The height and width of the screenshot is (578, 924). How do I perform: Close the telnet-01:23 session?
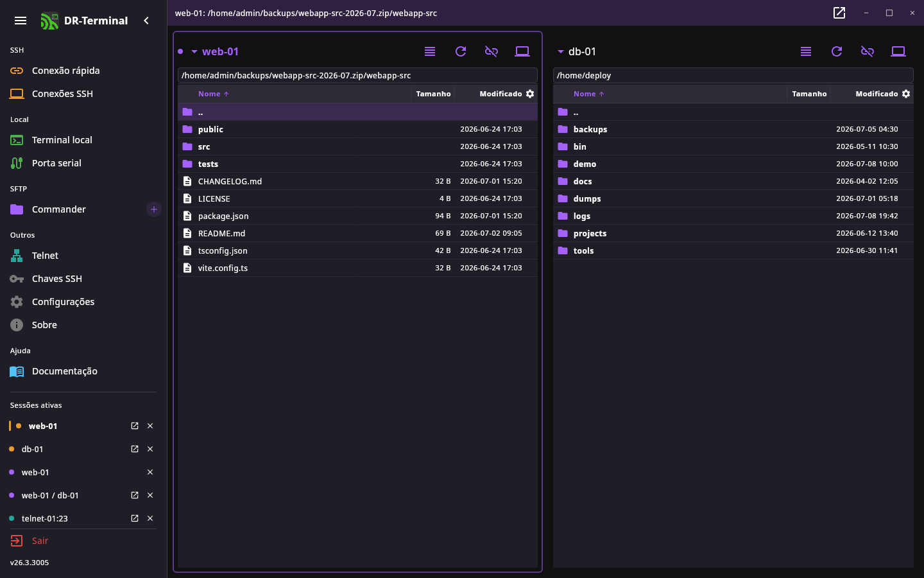click(x=150, y=518)
